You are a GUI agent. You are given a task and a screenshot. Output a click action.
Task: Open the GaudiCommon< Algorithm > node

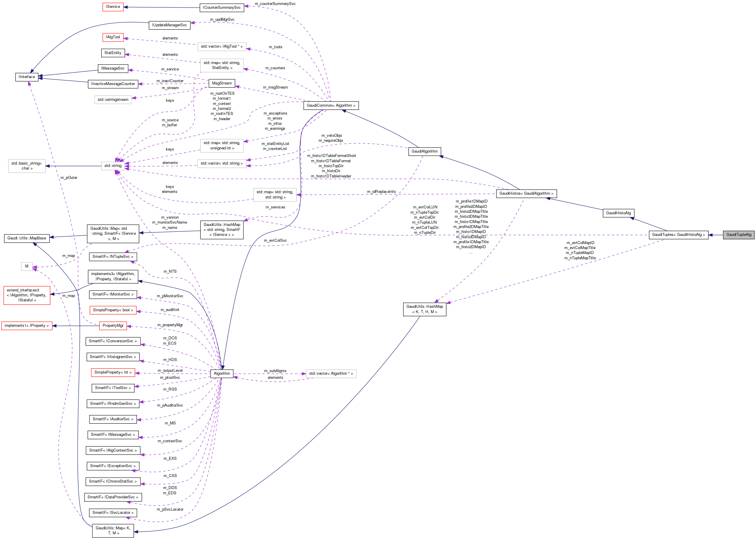coord(331,106)
